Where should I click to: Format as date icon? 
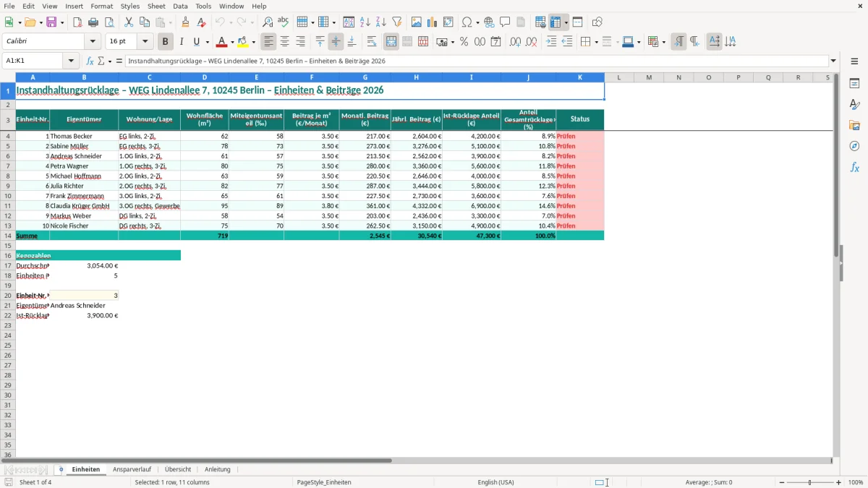[495, 42]
